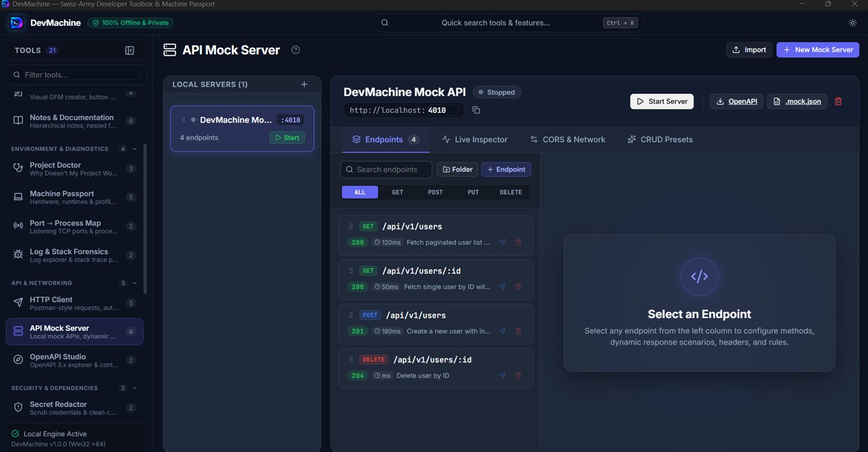The width and height of the screenshot is (868, 452).
Task: Click the DevMachine logo icon
Action: coord(17,23)
